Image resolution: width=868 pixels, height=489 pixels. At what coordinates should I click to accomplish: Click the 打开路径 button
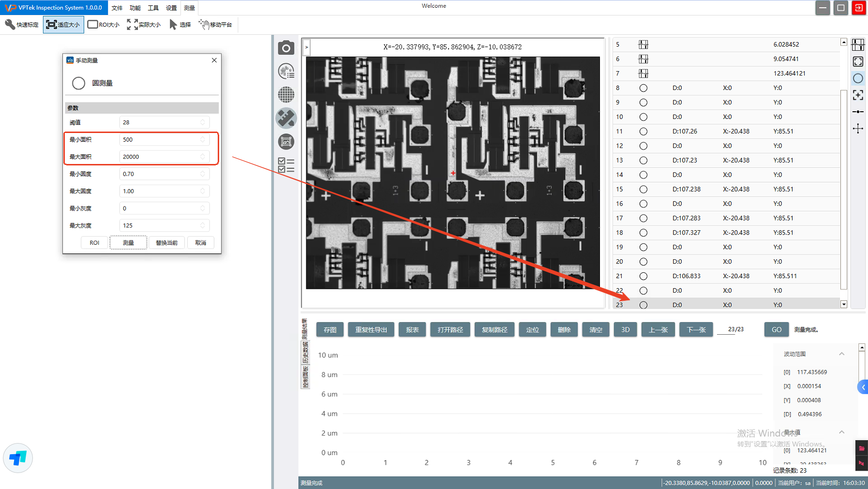[x=450, y=329]
